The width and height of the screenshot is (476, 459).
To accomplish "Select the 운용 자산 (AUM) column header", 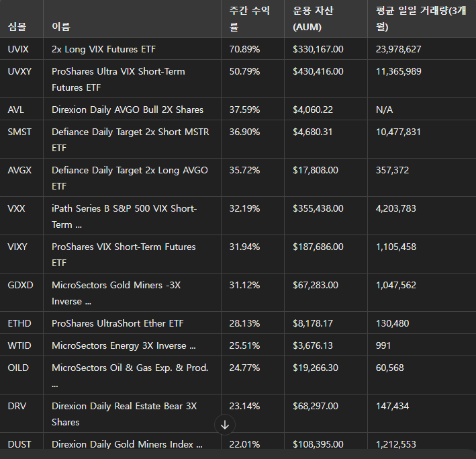I will [x=313, y=19].
